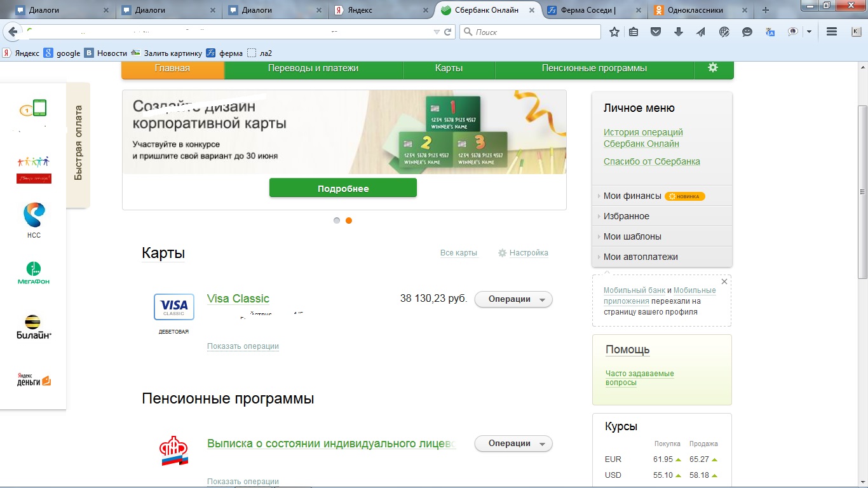Expand Избранное menu section

tap(661, 216)
